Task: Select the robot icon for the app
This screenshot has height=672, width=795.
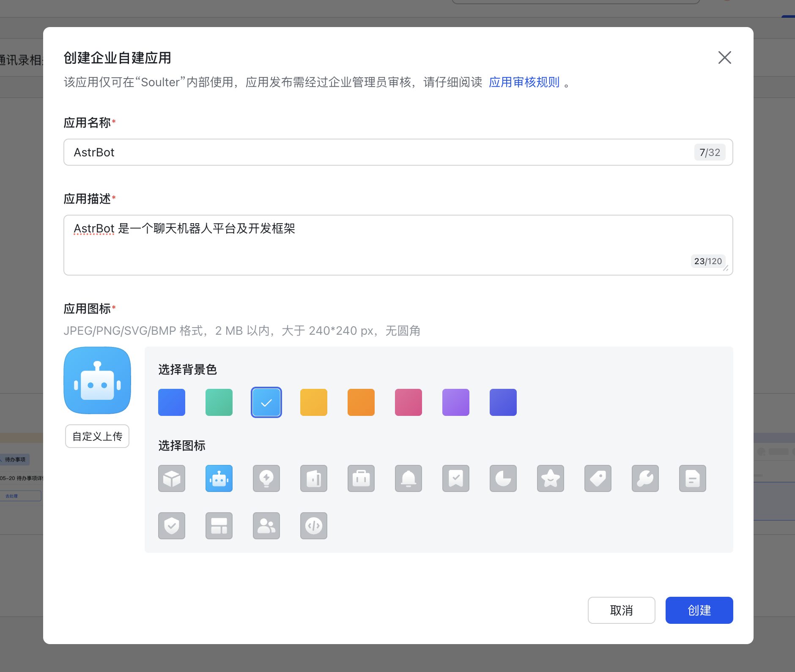Action: coord(219,478)
